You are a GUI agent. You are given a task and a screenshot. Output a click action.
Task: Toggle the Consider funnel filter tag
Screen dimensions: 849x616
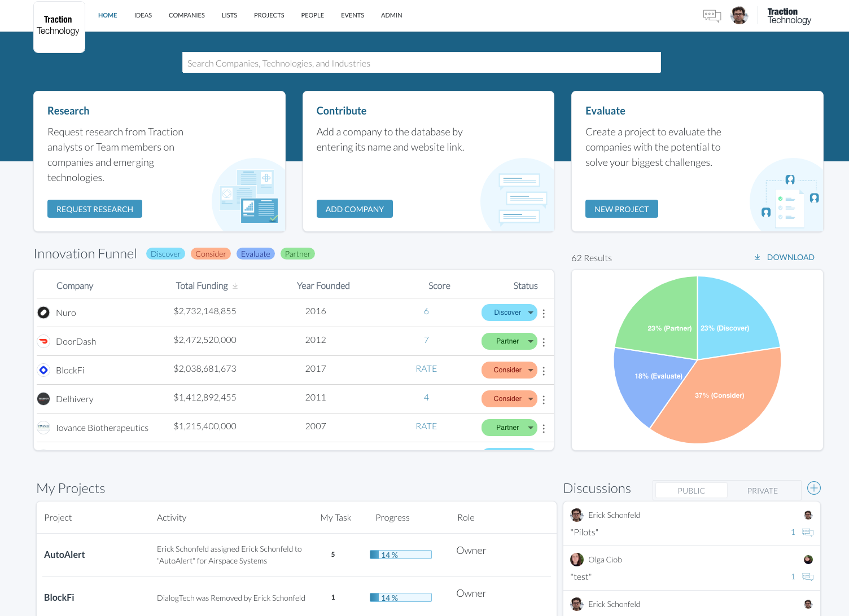click(x=211, y=254)
